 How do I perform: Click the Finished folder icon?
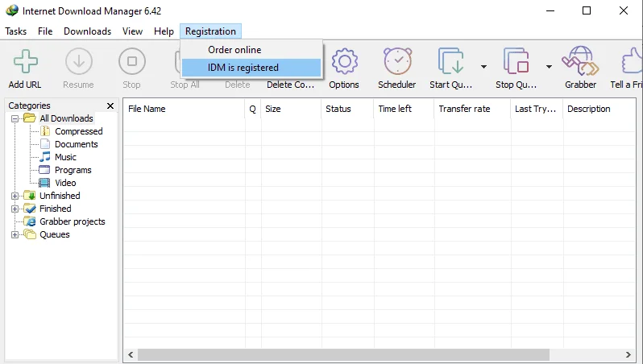(30, 209)
